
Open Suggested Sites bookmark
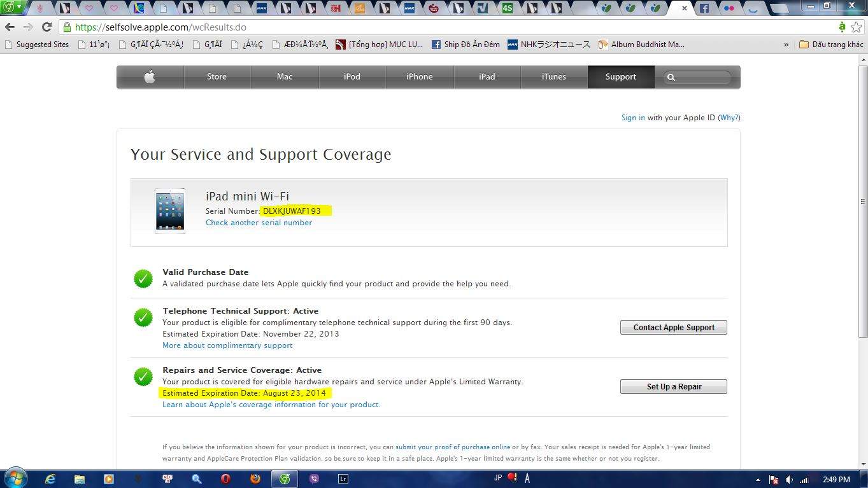37,45
